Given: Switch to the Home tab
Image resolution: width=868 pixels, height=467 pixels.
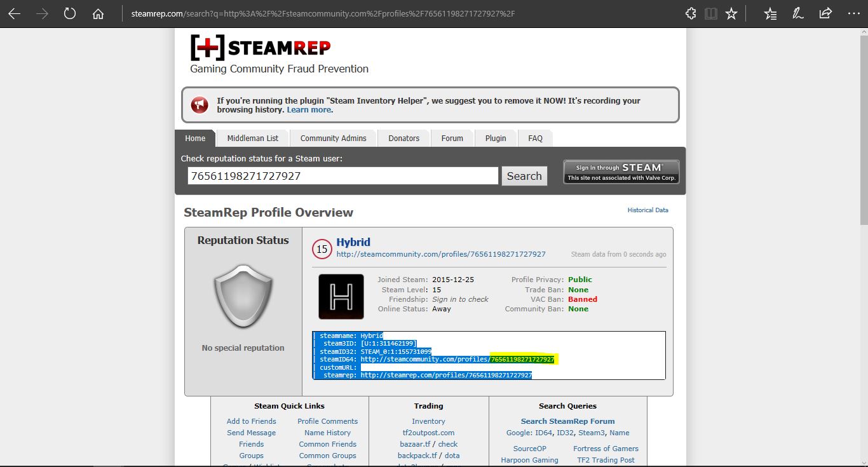Looking at the screenshot, I should pos(195,139).
